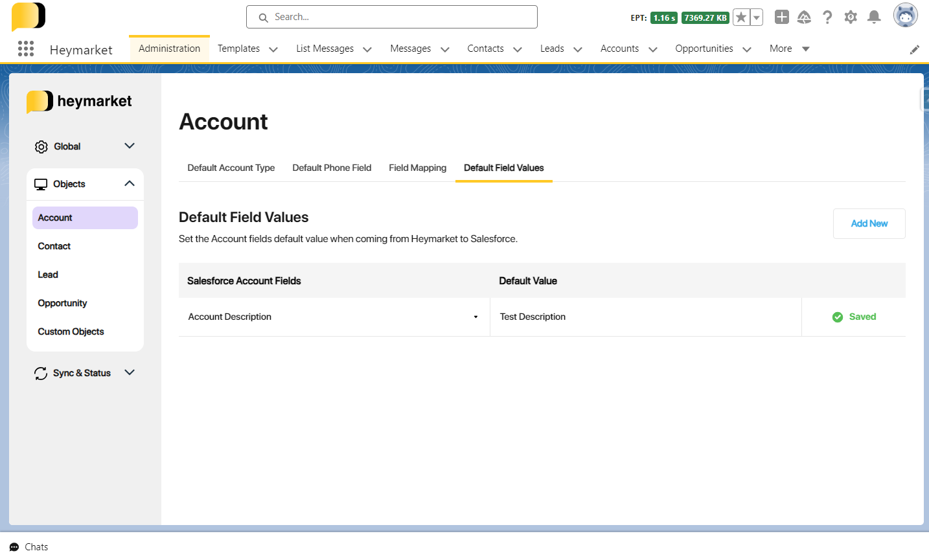Open the Setup gear icon

pyautogui.click(x=851, y=17)
